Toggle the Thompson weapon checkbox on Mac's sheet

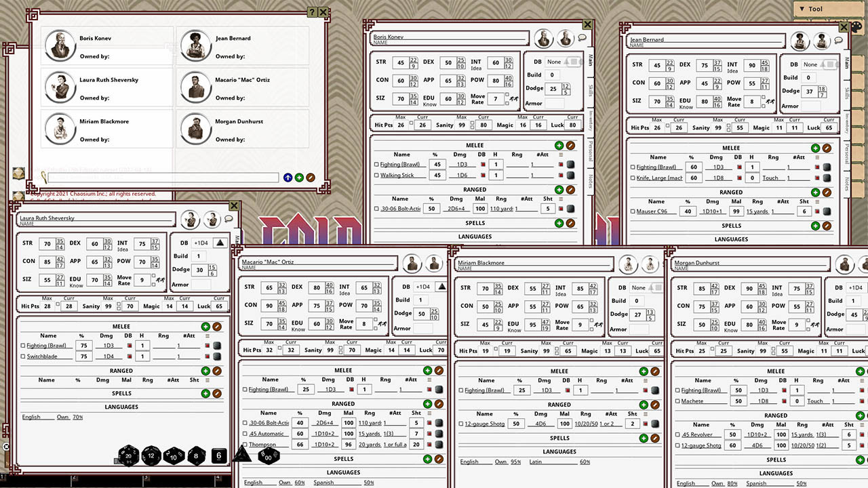pos(243,445)
